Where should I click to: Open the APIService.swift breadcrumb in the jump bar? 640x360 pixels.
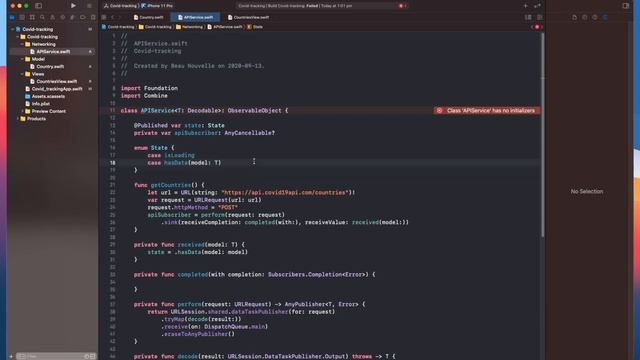pyautogui.click(x=225, y=27)
